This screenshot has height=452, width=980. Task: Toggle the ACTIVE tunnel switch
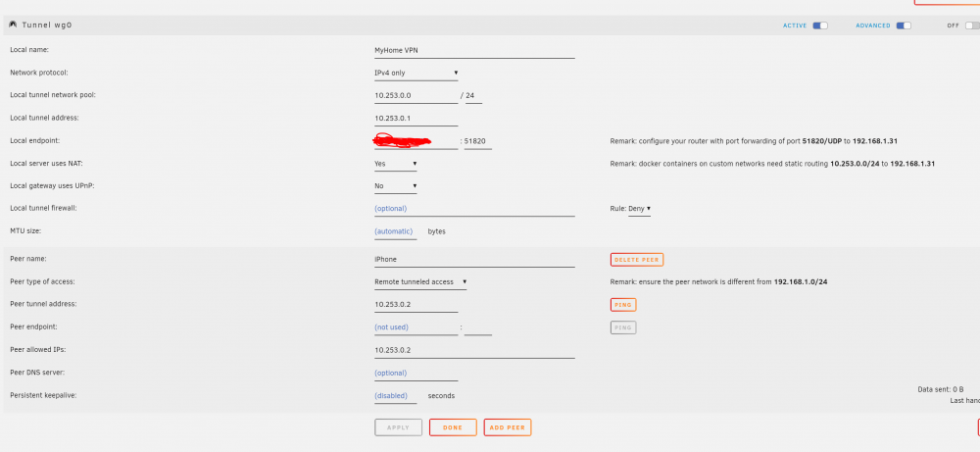[820, 25]
